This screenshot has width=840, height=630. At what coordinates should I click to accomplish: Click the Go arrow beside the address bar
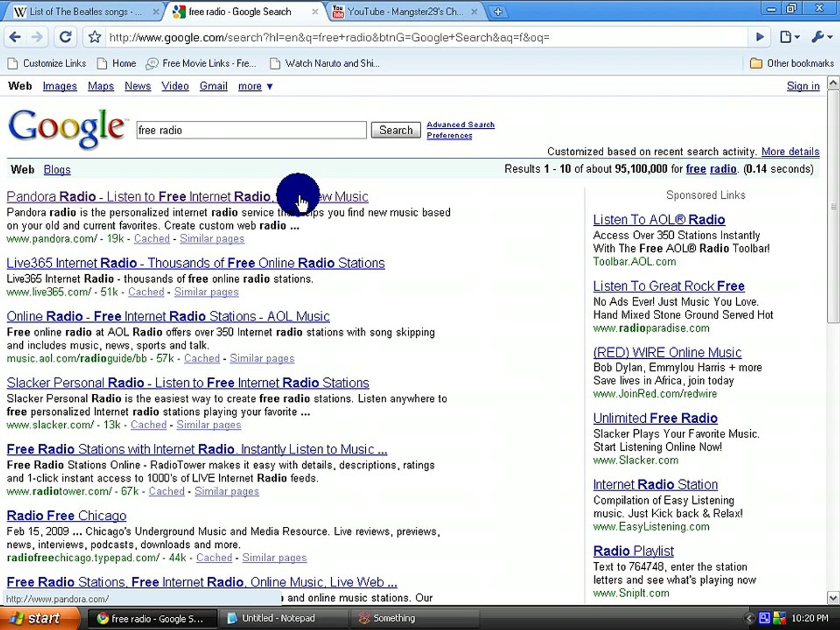[x=759, y=37]
